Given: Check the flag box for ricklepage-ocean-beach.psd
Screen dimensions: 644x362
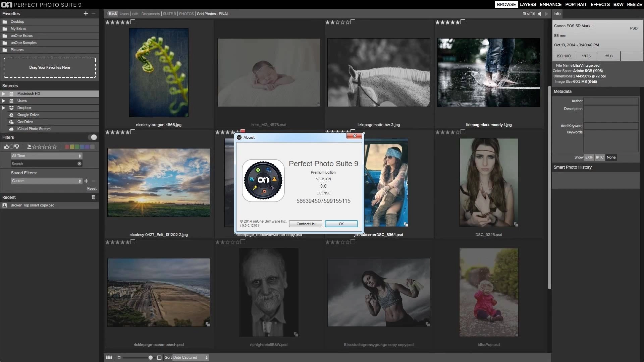Looking at the screenshot, I should tap(133, 242).
